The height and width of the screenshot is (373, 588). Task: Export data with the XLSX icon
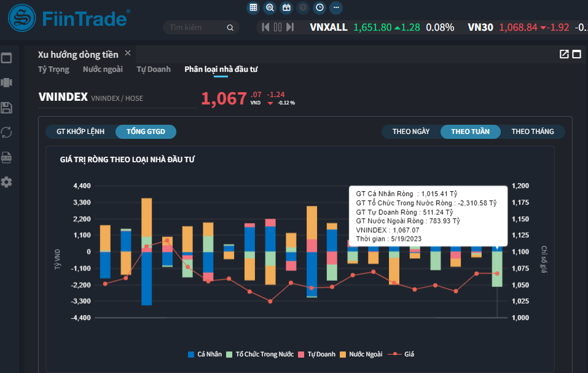click(x=7, y=157)
